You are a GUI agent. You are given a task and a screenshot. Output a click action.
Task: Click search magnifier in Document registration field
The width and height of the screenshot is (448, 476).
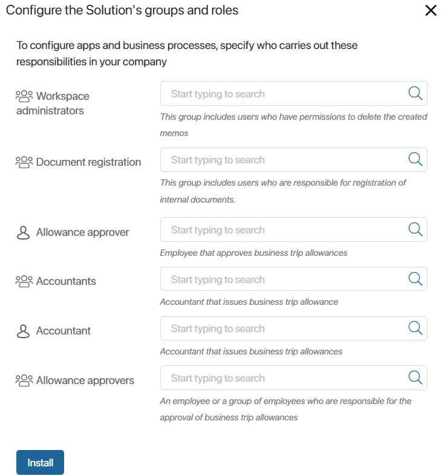click(415, 160)
